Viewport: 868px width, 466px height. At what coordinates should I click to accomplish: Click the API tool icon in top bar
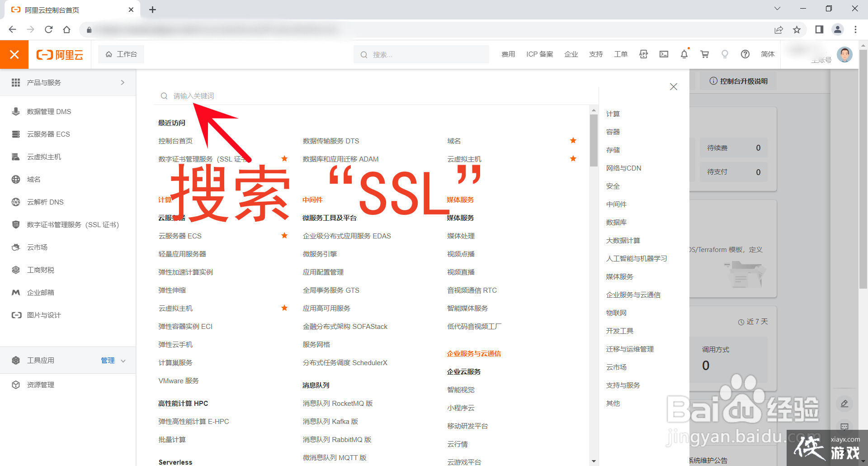coord(643,54)
